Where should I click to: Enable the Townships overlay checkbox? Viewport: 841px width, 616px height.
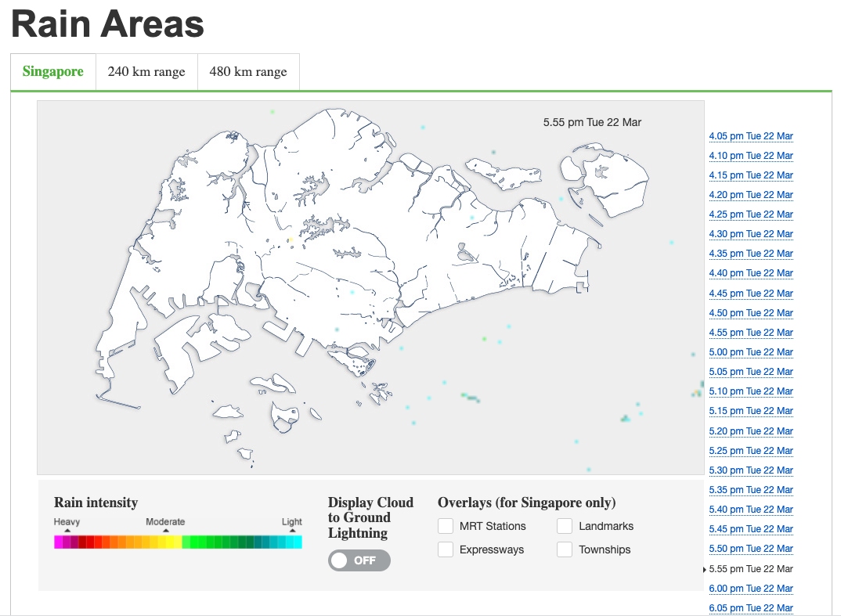(565, 549)
